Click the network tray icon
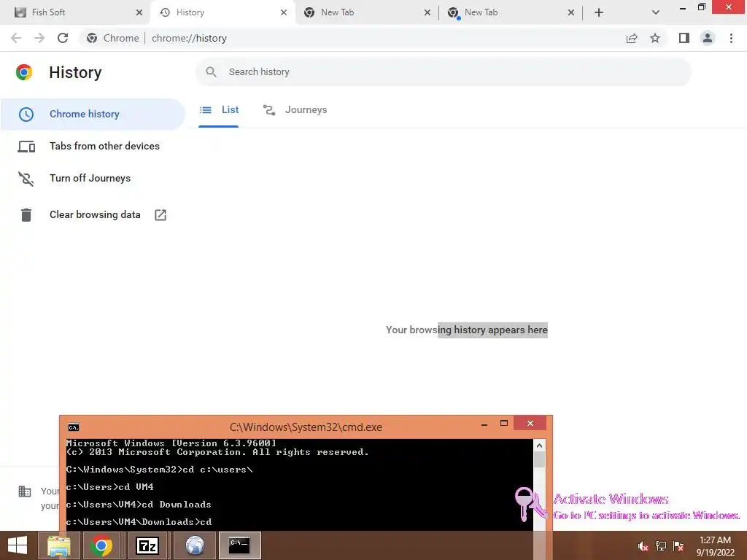747x560 pixels. tap(661, 546)
